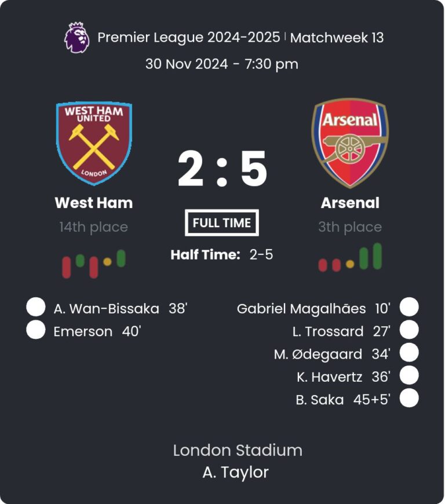Click the Matchweek 13 label

pyautogui.click(x=337, y=38)
